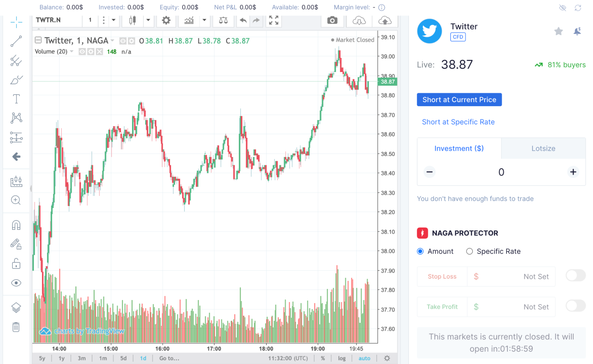Open chart properties gear in top toolbar

[x=166, y=20]
